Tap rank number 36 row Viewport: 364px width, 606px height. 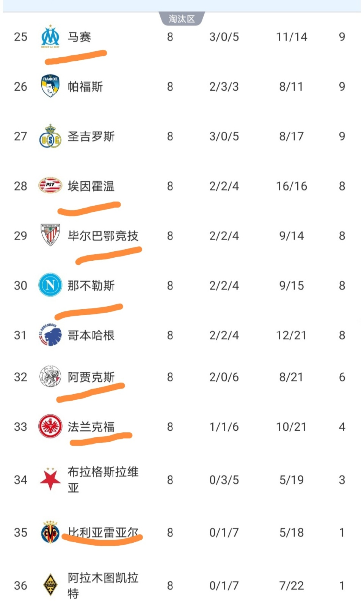[x=20, y=586]
